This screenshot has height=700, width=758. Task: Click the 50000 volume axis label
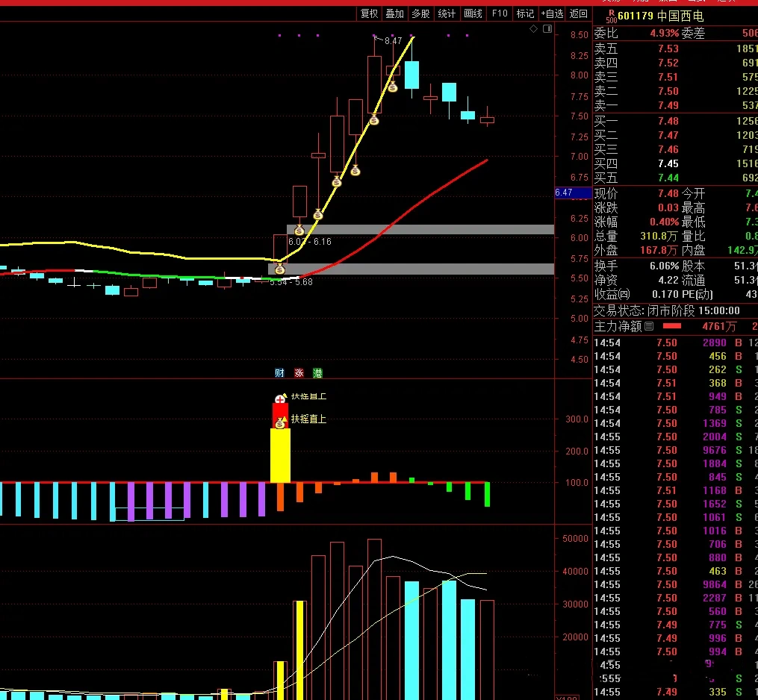(575, 539)
